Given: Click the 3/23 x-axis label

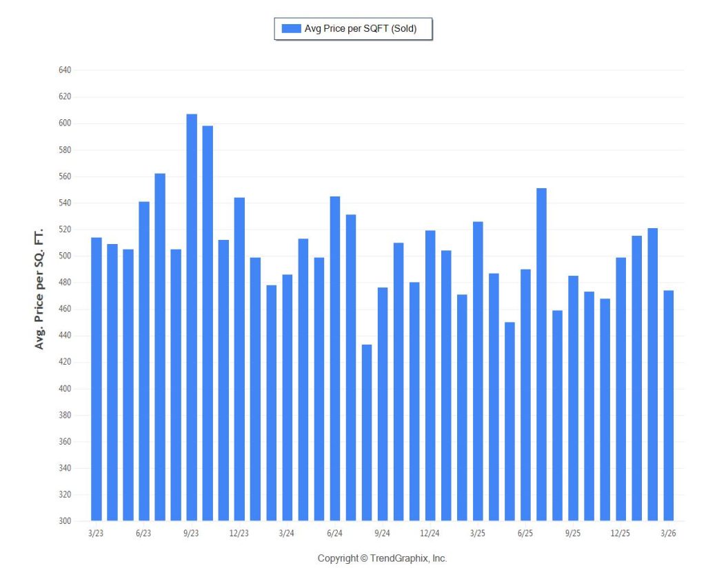Looking at the screenshot, I should coord(96,534).
